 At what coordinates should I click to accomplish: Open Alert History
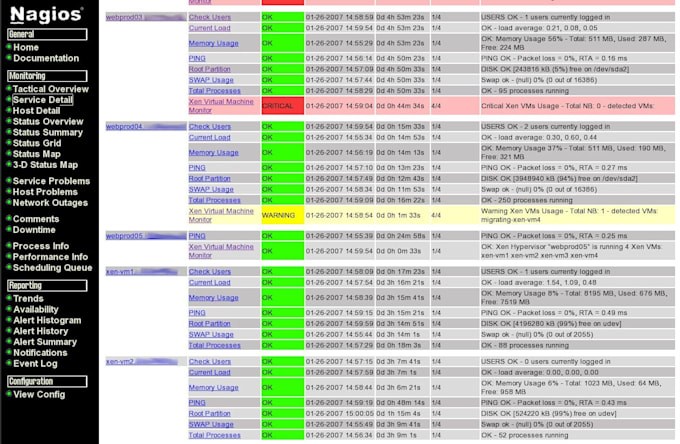point(41,331)
